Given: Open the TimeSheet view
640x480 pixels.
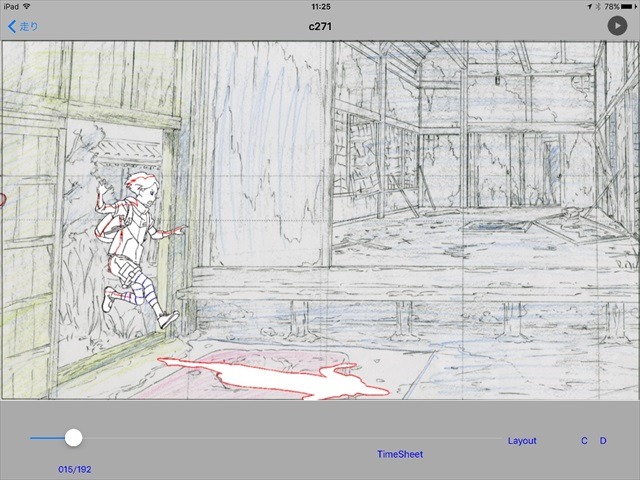Looking at the screenshot, I should [x=399, y=454].
